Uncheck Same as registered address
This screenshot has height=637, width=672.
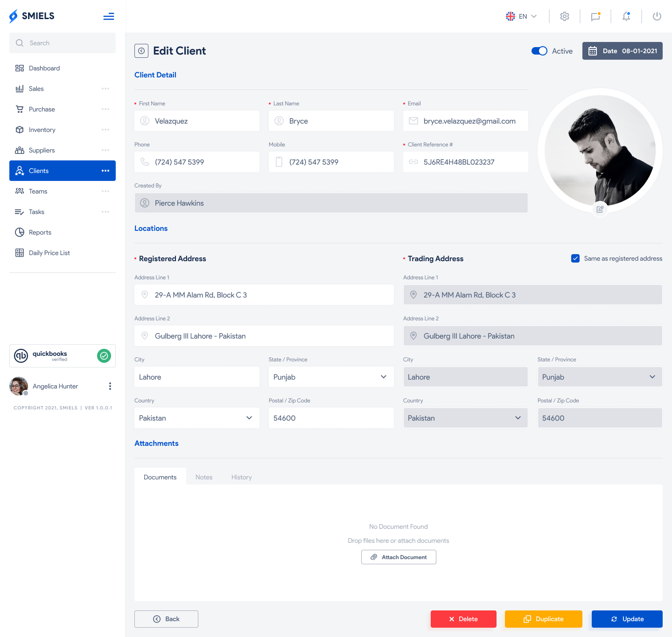point(575,258)
